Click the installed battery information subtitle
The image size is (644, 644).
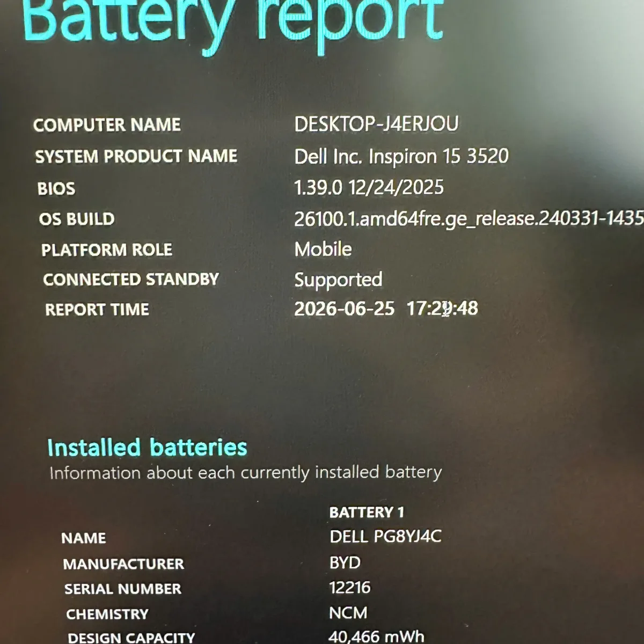pos(245,472)
